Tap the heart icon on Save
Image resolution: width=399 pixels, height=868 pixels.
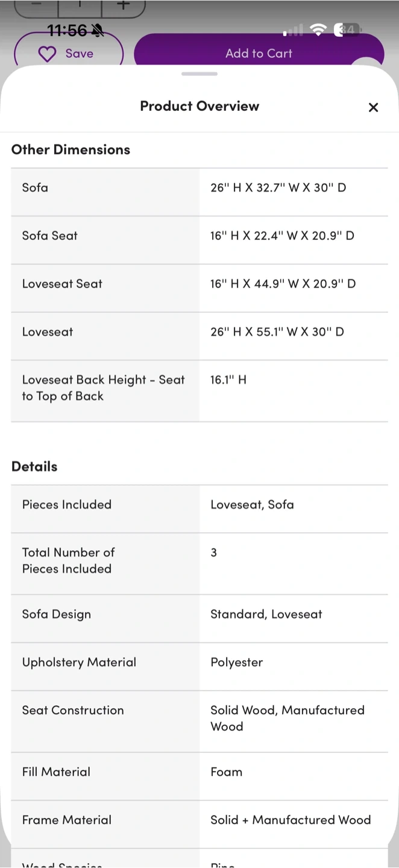[47, 54]
